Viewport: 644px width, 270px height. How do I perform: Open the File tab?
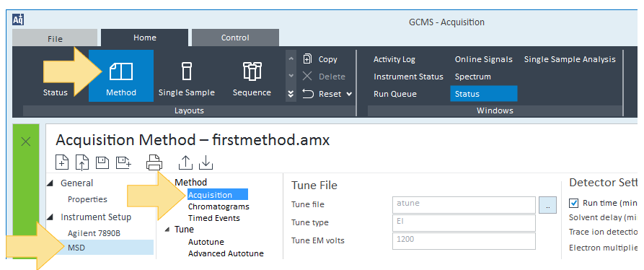click(x=55, y=39)
